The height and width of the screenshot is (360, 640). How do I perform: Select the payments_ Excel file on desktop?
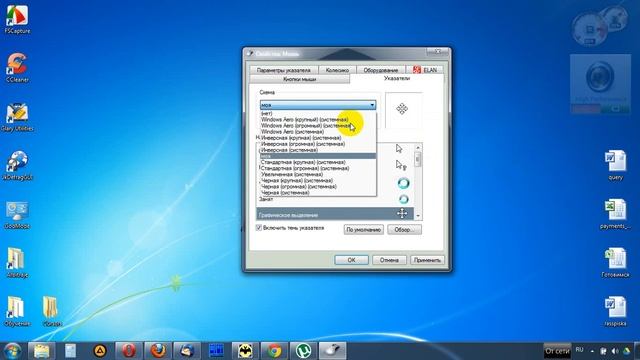pos(615,214)
